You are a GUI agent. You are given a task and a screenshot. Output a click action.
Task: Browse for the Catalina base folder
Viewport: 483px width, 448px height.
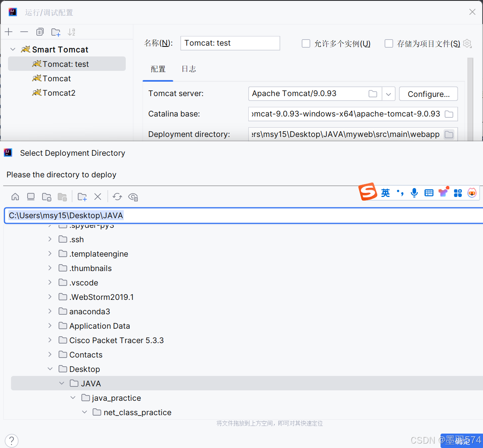click(x=449, y=114)
